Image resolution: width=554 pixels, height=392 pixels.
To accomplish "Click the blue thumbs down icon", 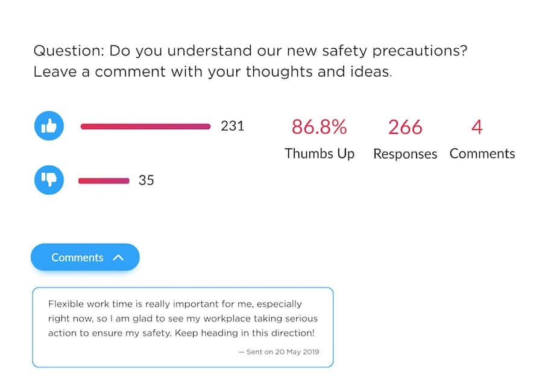I will point(49,180).
